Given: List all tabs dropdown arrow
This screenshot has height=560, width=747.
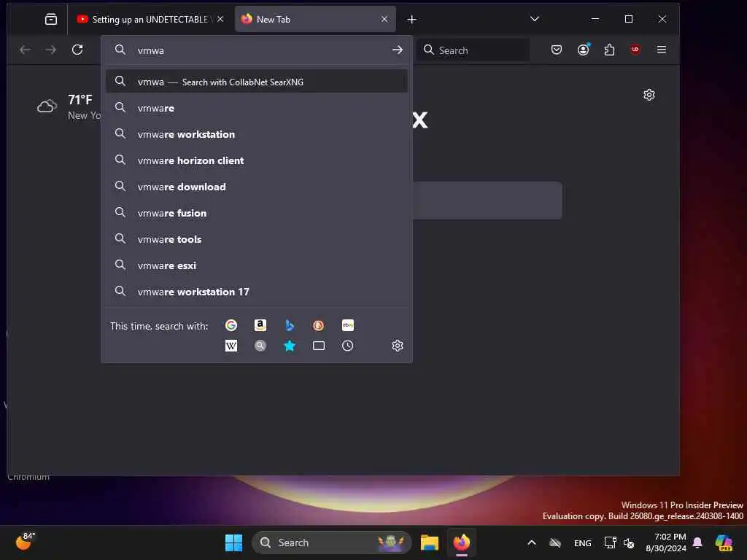Looking at the screenshot, I should pos(535,19).
